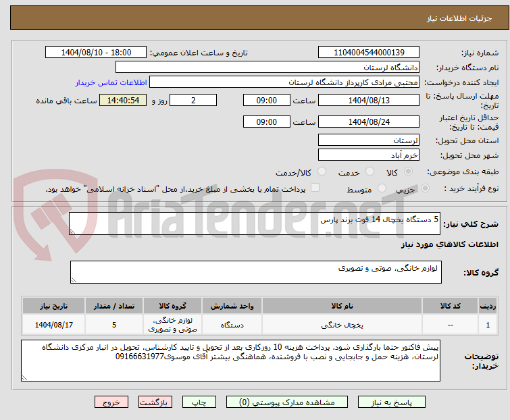Image resolution: width=510 pixels, height=420 pixels.
Task: Click the buyer notes text area
Action: tap(230, 361)
